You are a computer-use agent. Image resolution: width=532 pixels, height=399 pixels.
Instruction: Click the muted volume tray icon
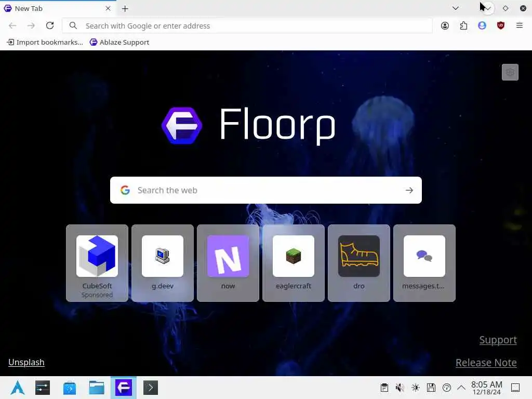400,388
